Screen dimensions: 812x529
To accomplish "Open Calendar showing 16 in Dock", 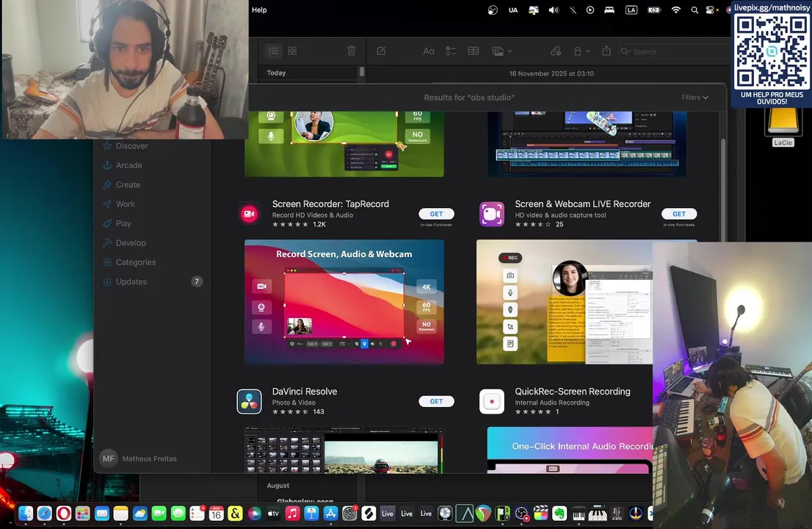I will tap(216, 514).
